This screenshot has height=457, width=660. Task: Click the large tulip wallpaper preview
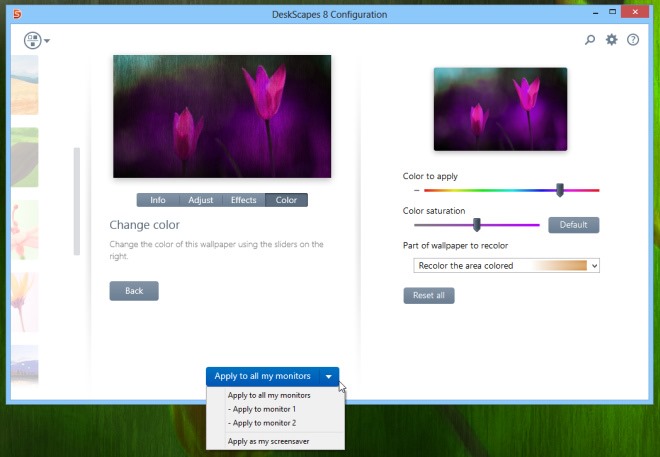point(222,116)
